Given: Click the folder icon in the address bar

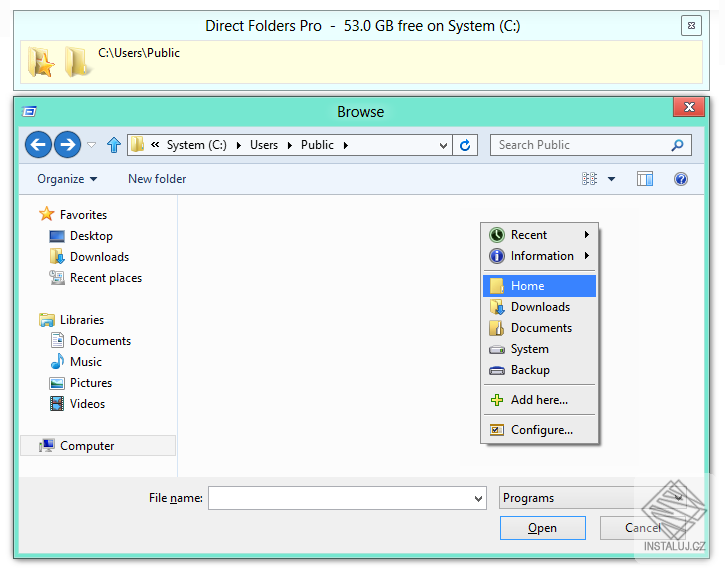Looking at the screenshot, I should pyautogui.click(x=137, y=145).
